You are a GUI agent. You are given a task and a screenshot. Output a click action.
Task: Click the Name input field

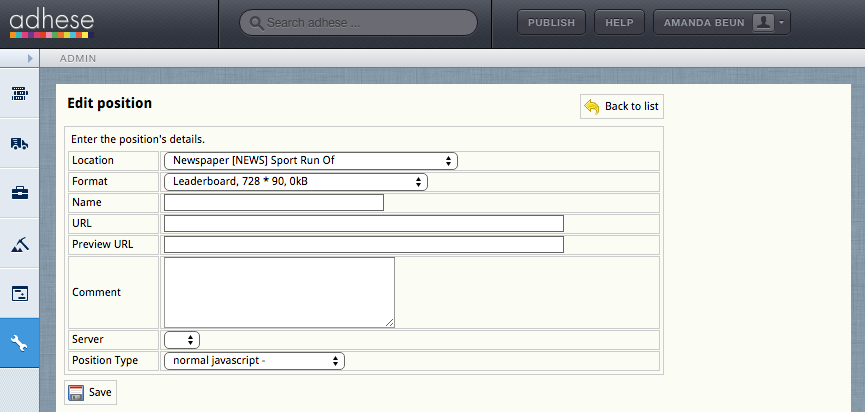(274, 202)
